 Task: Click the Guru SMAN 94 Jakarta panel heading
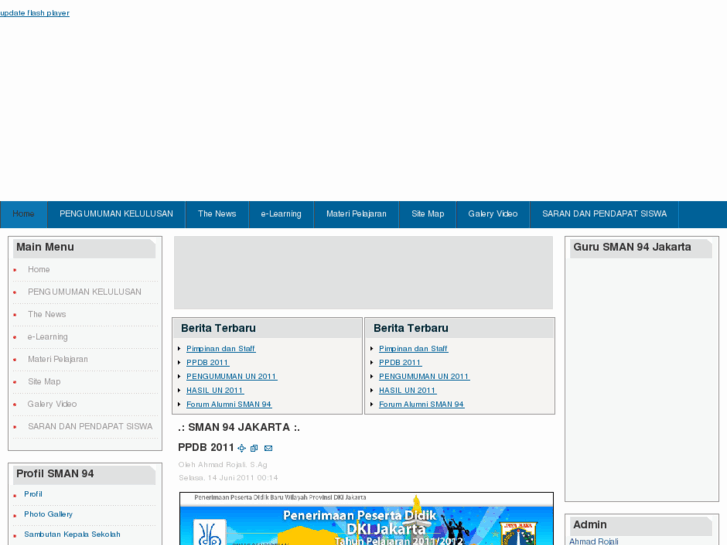pyautogui.click(x=632, y=247)
